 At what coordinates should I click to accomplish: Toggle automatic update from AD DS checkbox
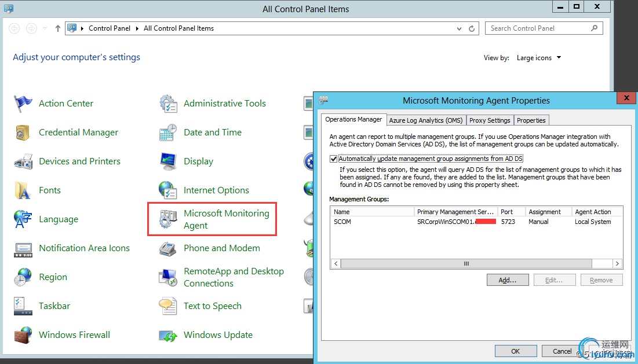(x=333, y=159)
